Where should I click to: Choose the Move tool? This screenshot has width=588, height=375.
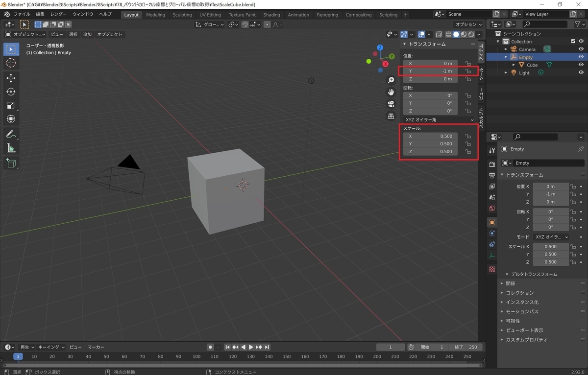[x=11, y=78]
